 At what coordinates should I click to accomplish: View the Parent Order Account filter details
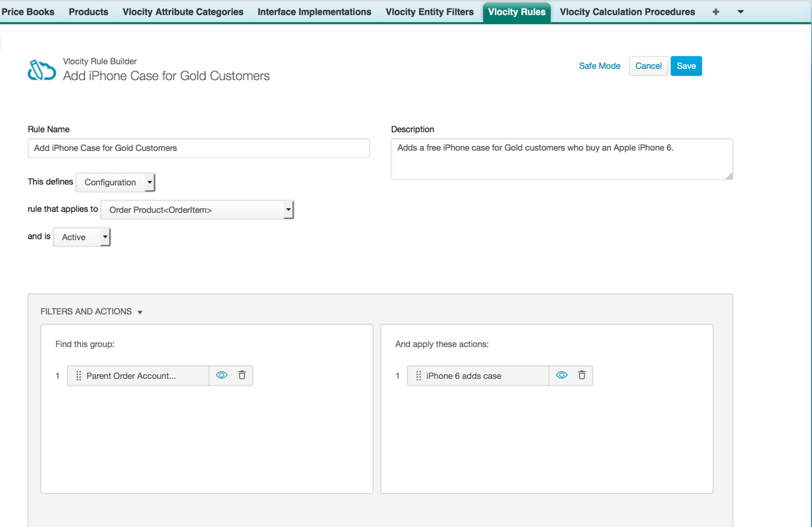(x=222, y=375)
